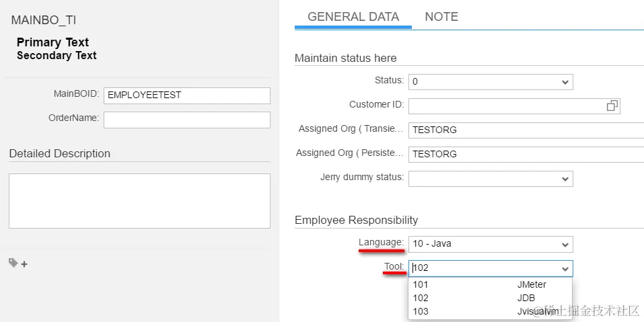Choose 101 JMeter from the list

[x=490, y=284]
